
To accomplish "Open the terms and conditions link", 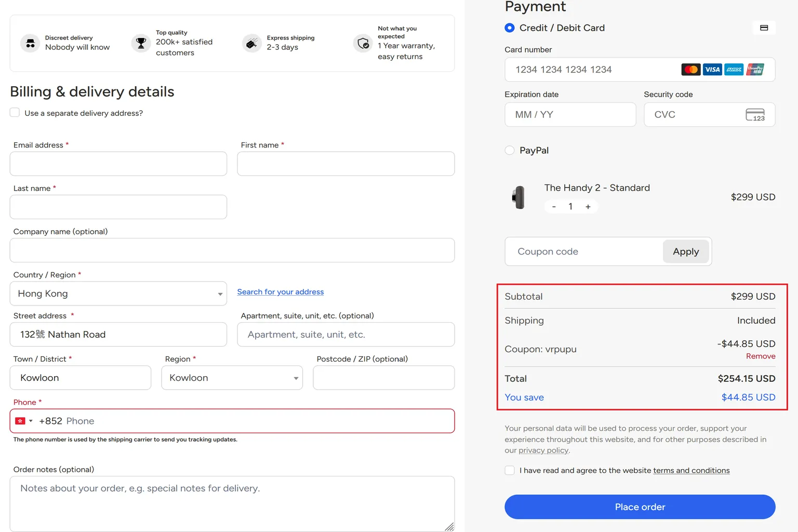I will pos(691,471).
